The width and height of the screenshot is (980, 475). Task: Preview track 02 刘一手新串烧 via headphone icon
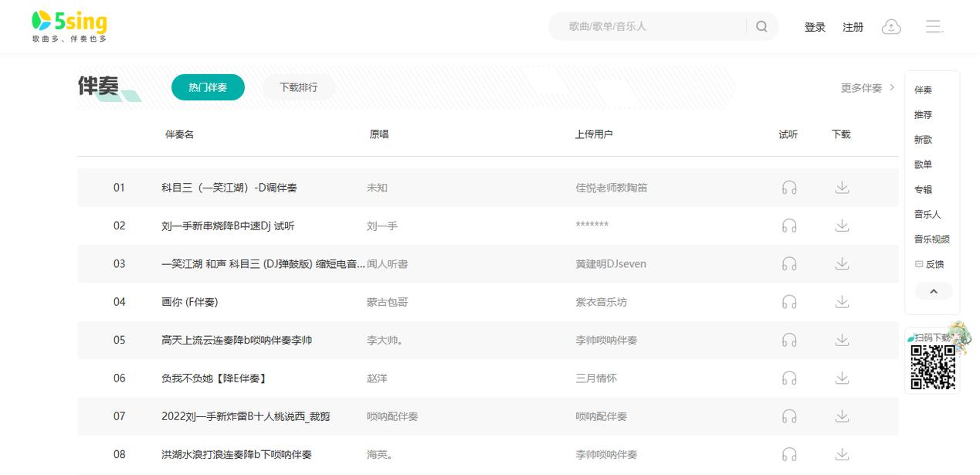[789, 226]
